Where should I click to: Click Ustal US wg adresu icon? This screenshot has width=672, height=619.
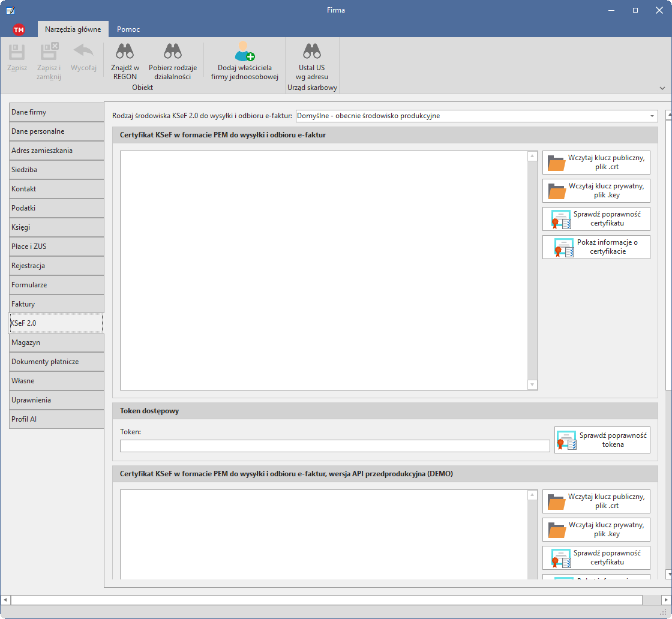312,51
